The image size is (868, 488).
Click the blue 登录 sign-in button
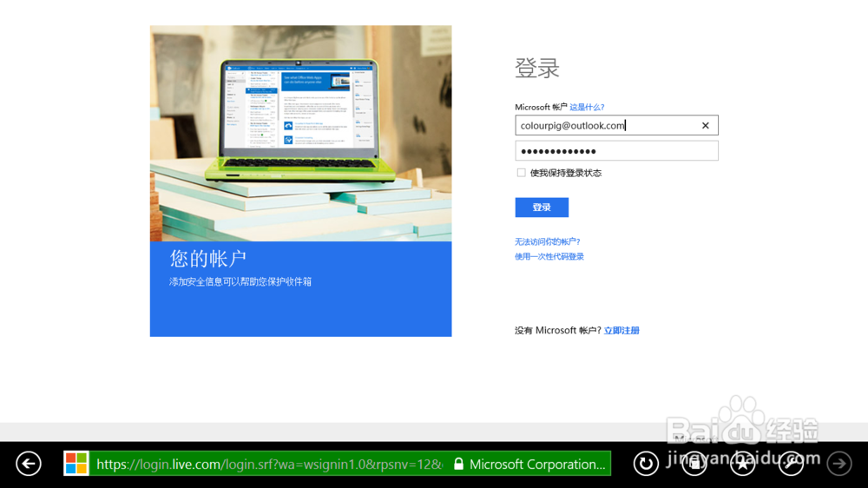pyautogui.click(x=542, y=208)
